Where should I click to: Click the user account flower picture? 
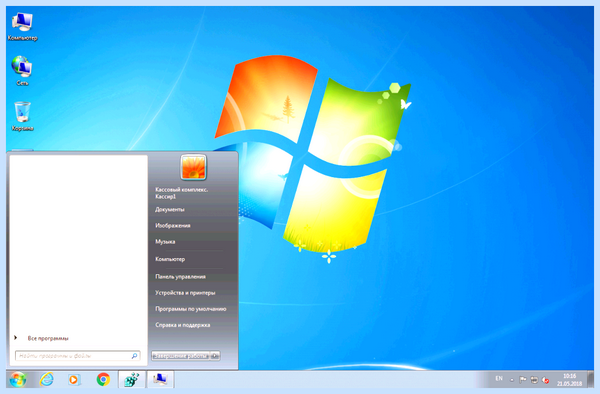(x=193, y=167)
